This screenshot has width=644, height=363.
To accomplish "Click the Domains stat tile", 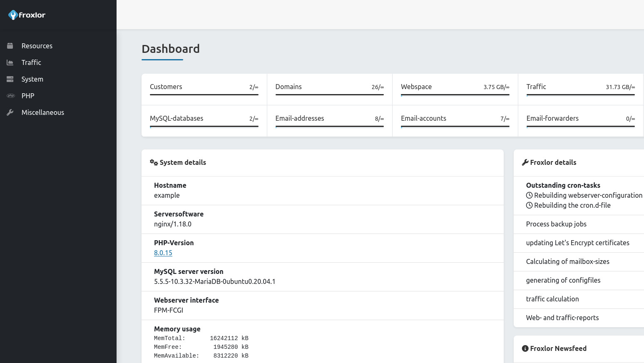I will [x=329, y=89].
